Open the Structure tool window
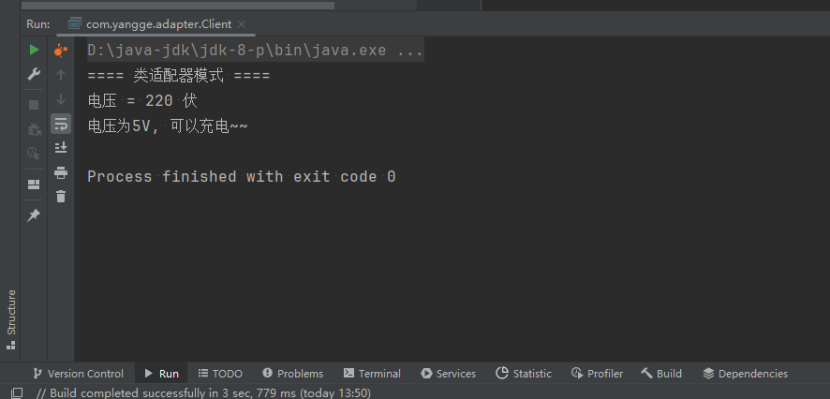This screenshot has width=830, height=399. tap(11, 320)
